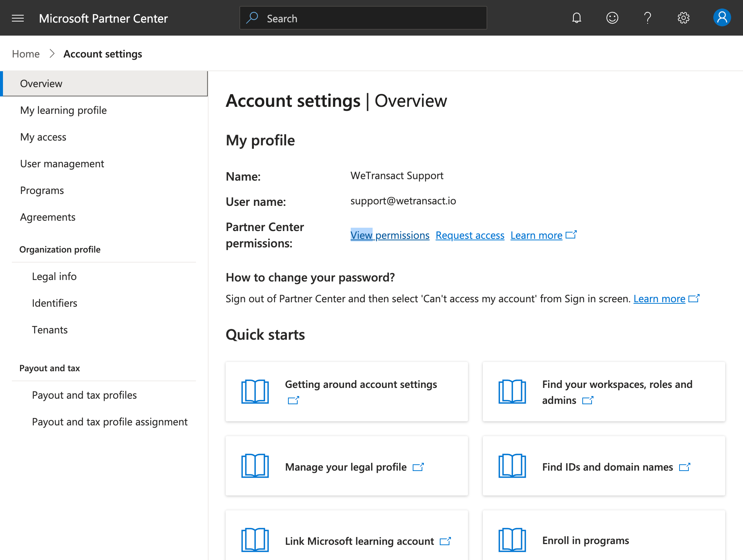
Task: Open the settings gear icon
Action: pyautogui.click(x=683, y=18)
